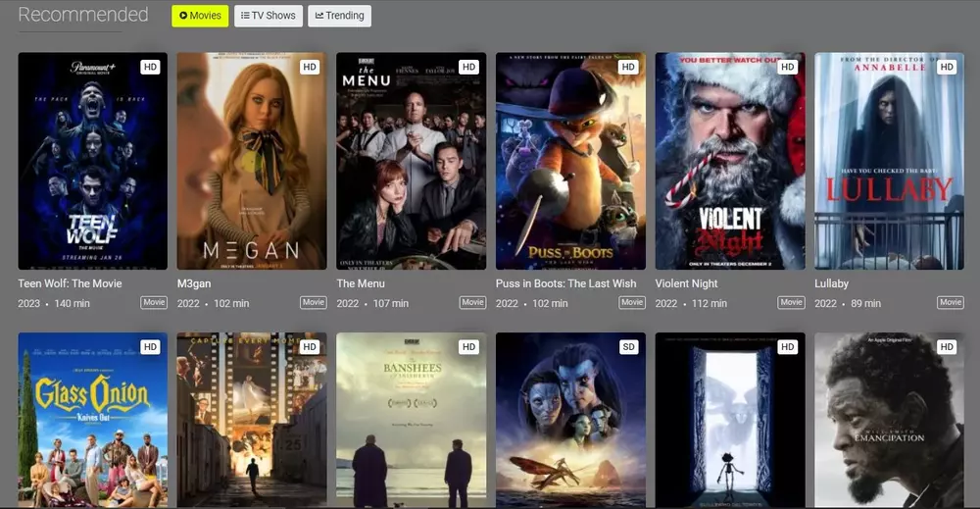980x509 pixels.
Task: Open the Banshees of Inisherin poster
Action: coord(412,420)
